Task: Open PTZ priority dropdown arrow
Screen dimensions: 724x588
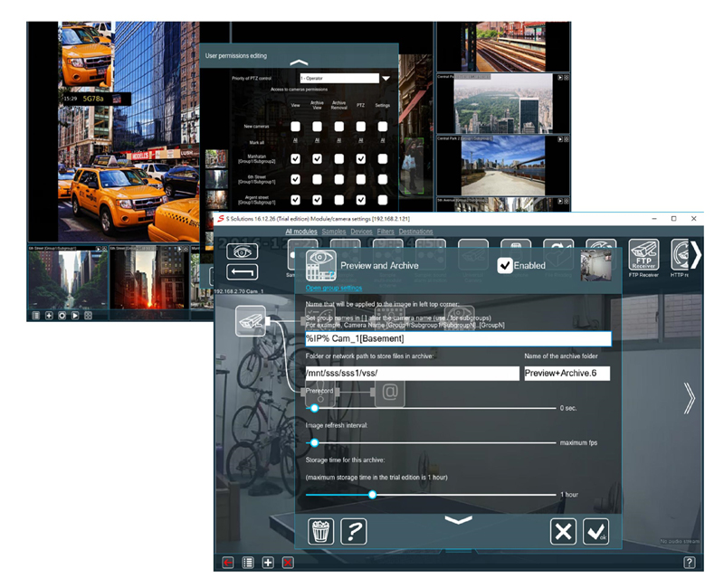Action: tap(386, 79)
